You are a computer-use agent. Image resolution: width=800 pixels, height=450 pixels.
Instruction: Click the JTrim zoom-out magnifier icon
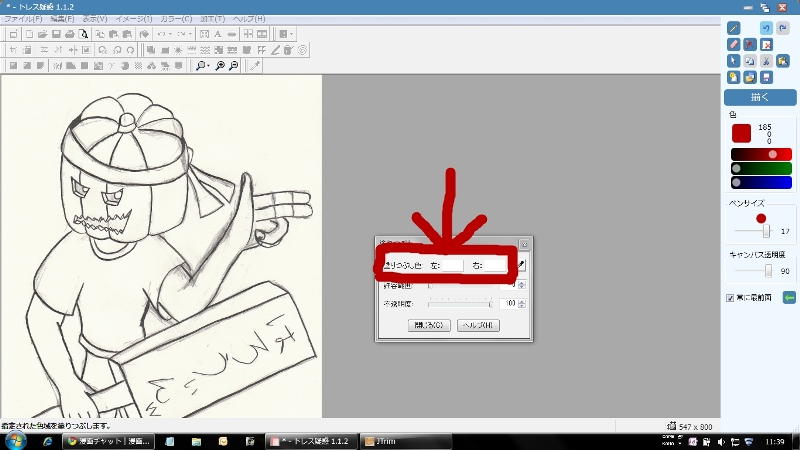(234, 66)
